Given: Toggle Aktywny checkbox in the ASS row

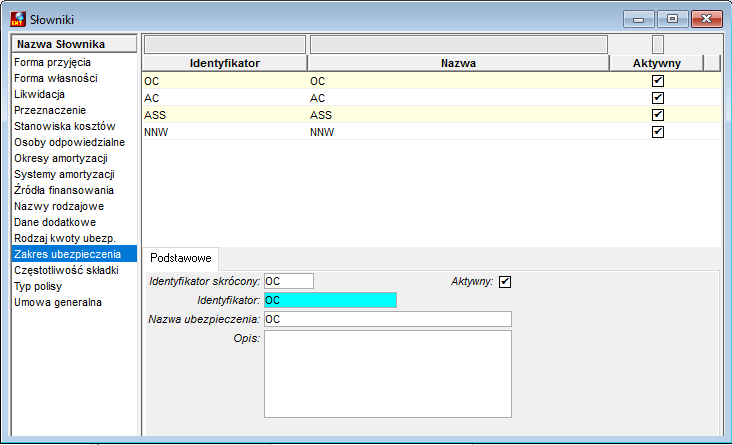Looking at the screenshot, I should 658,114.
